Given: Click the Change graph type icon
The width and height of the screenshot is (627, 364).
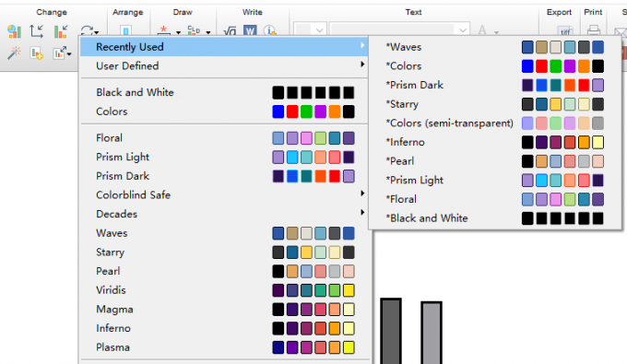Looking at the screenshot, I should coord(14,30).
